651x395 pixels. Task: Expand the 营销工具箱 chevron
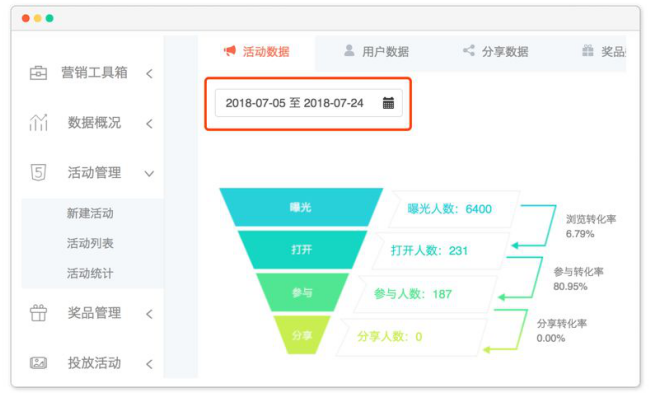[149, 74]
